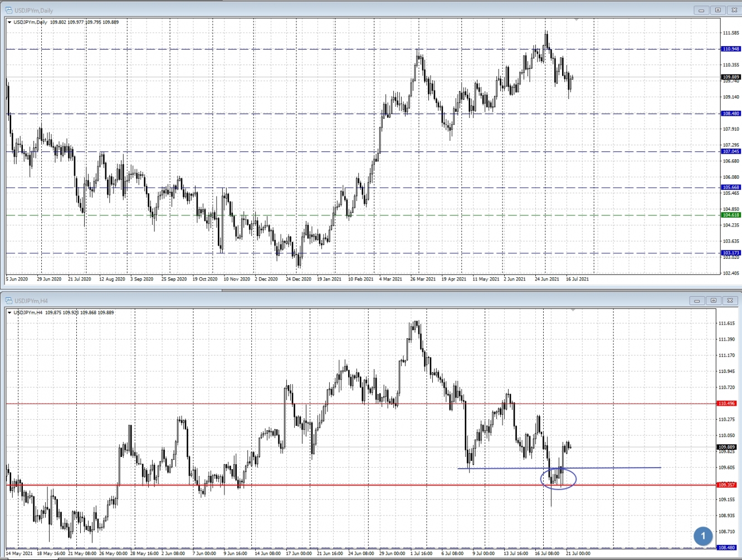Image resolution: width=742 pixels, height=560 pixels.
Task: Close the USDJPYm,H4 chart window
Action: coord(730,301)
